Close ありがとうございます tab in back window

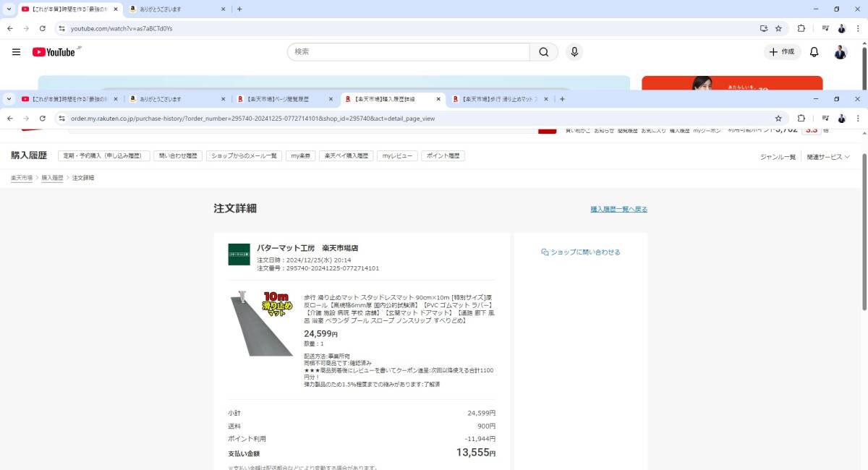222,9
